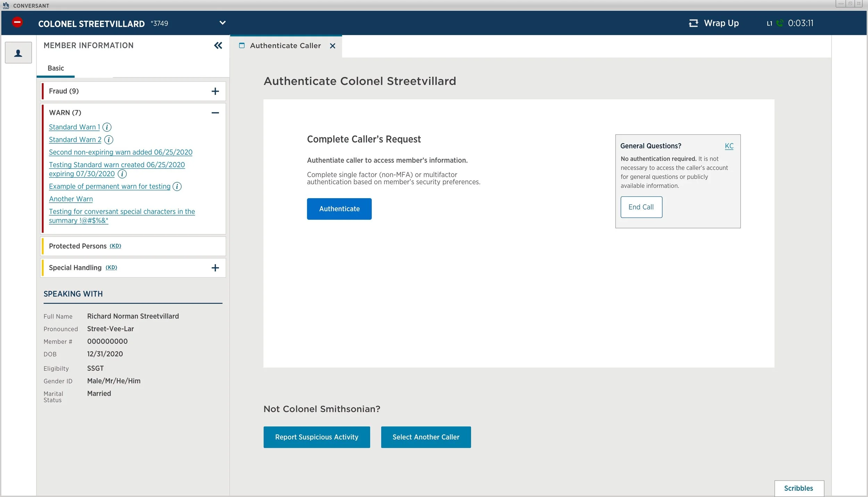Open the KC link in General Questions
868x497 pixels.
(x=729, y=146)
